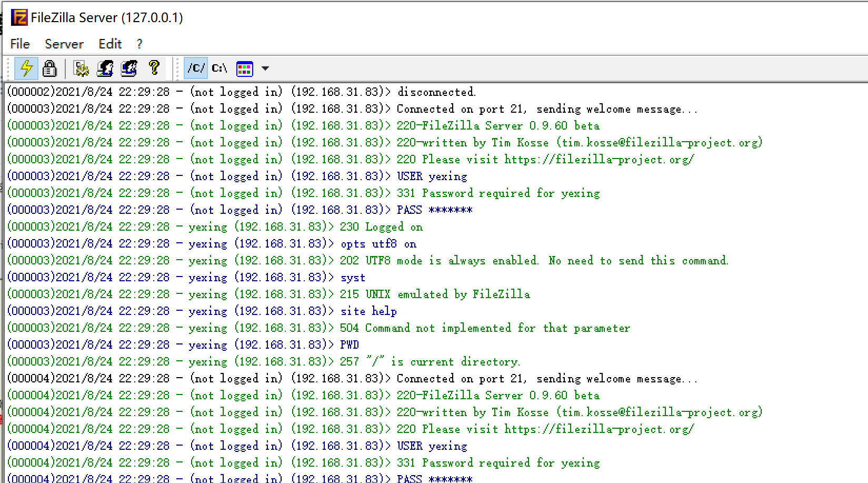The image size is (868, 483).
Task: Open the Server menu
Action: pos(64,44)
